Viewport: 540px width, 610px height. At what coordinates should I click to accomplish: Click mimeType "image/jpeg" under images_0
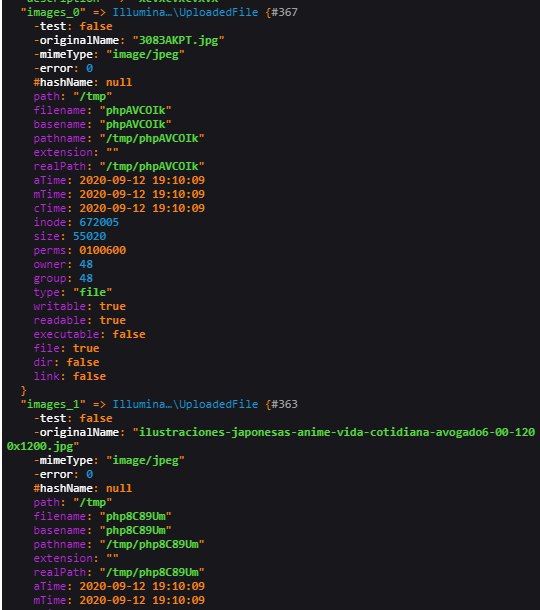pos(146,54)
